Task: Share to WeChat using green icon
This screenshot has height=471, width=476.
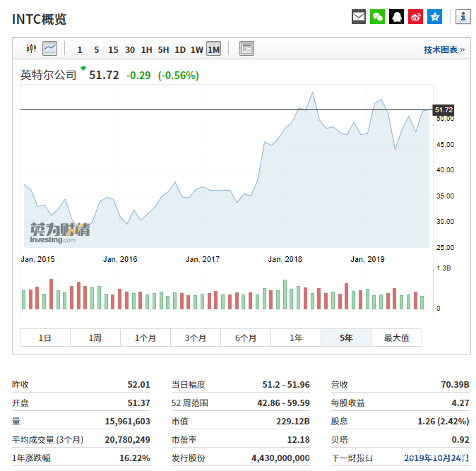Action: coord(377,17)
